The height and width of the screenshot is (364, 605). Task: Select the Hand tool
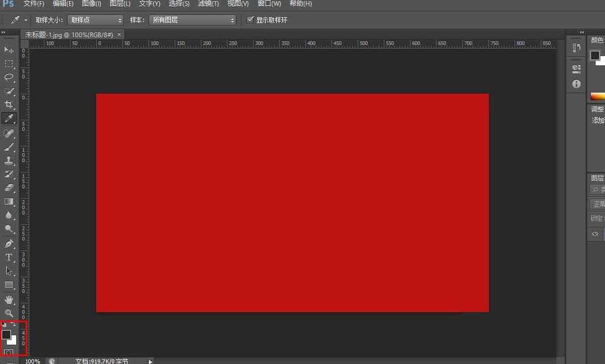point(9,299)
